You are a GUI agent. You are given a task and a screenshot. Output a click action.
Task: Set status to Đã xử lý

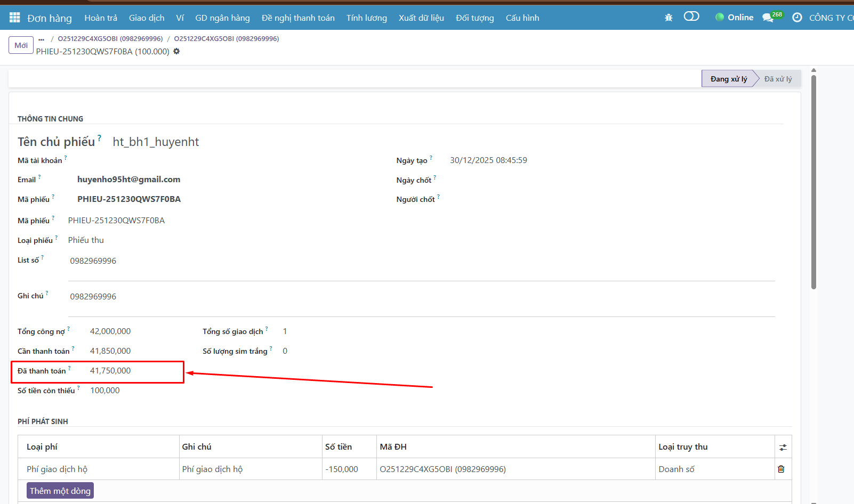(x=778, y=79)
